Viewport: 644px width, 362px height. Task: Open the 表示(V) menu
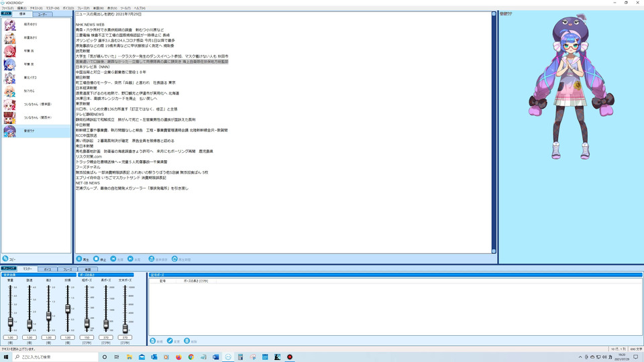pos(112,8)
